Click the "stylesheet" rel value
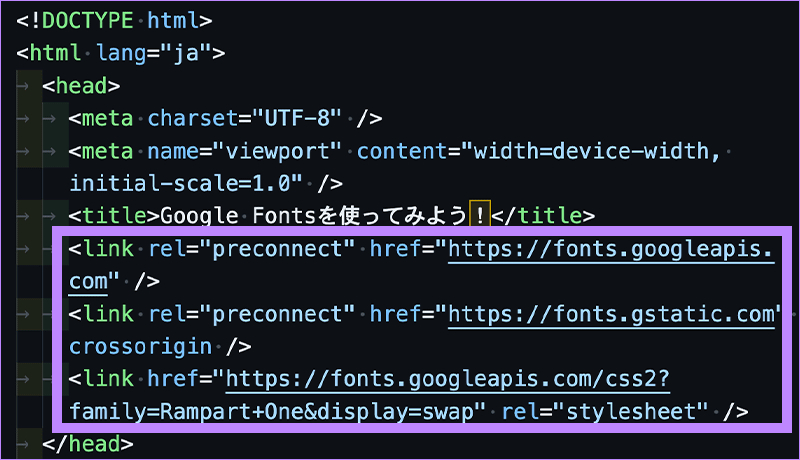This screenshot has height=460, width=800. click(x=631, y=412)
